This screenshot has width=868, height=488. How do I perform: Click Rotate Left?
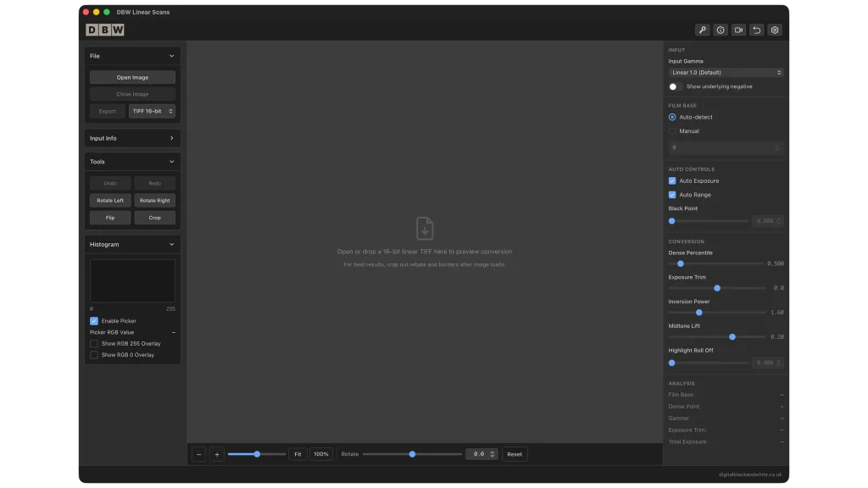tap(110, 200)
